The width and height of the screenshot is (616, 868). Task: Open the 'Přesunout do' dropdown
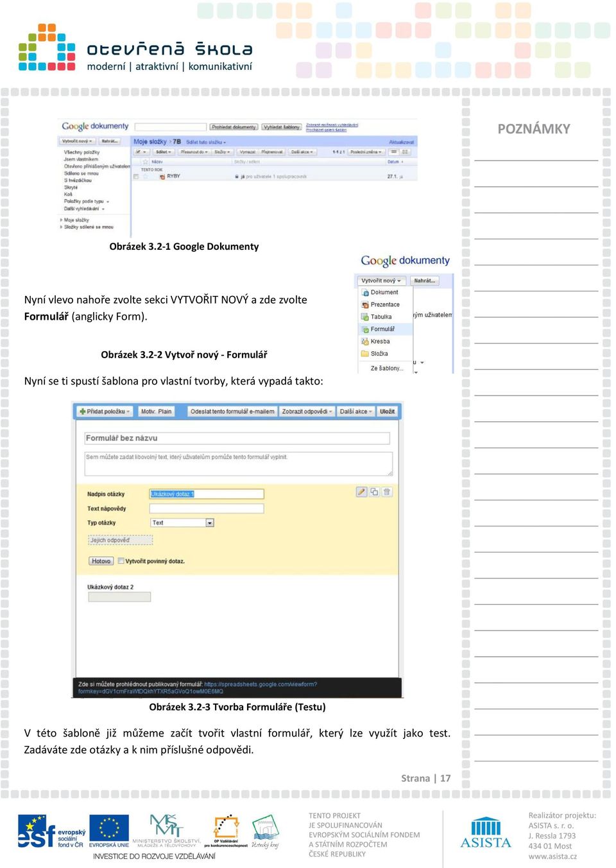[194, 152]
